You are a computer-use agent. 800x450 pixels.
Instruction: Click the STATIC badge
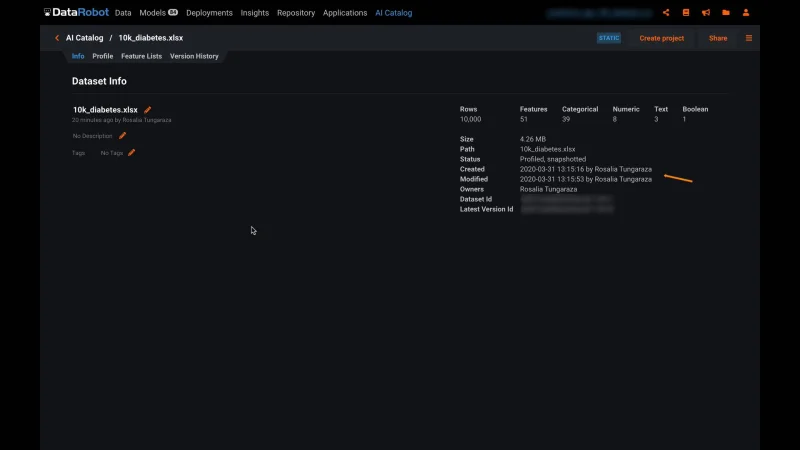[609, 38]
